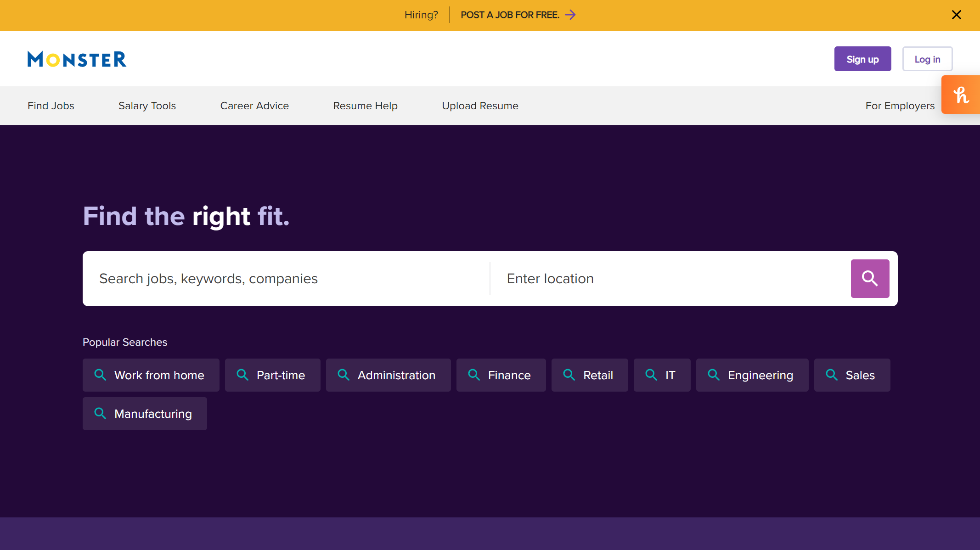Open Resume Help page
Viewport: 980px width, 550px height.
[365, 106]
